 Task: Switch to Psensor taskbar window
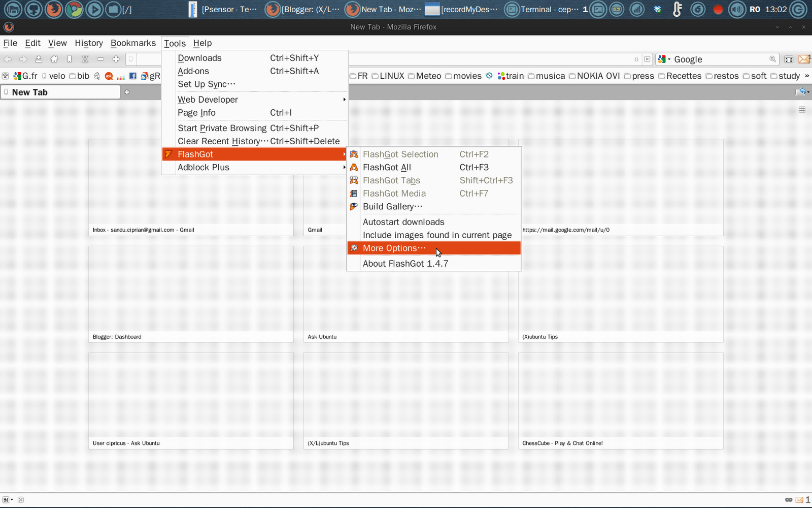[223, 9]
